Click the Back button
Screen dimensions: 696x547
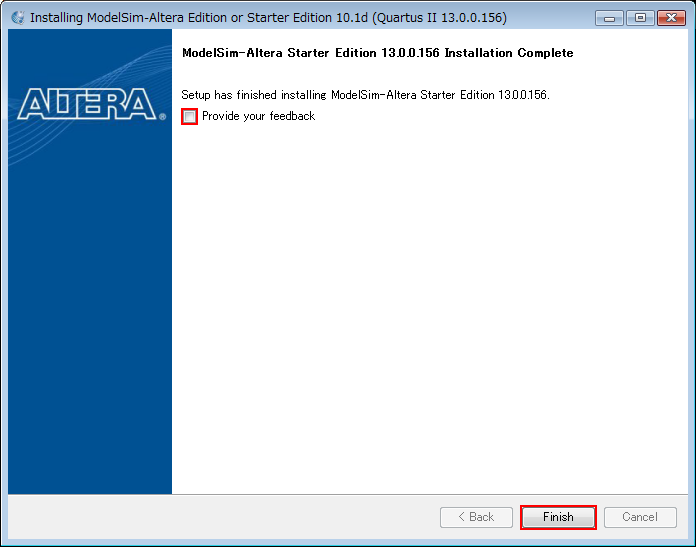(476, 517)
